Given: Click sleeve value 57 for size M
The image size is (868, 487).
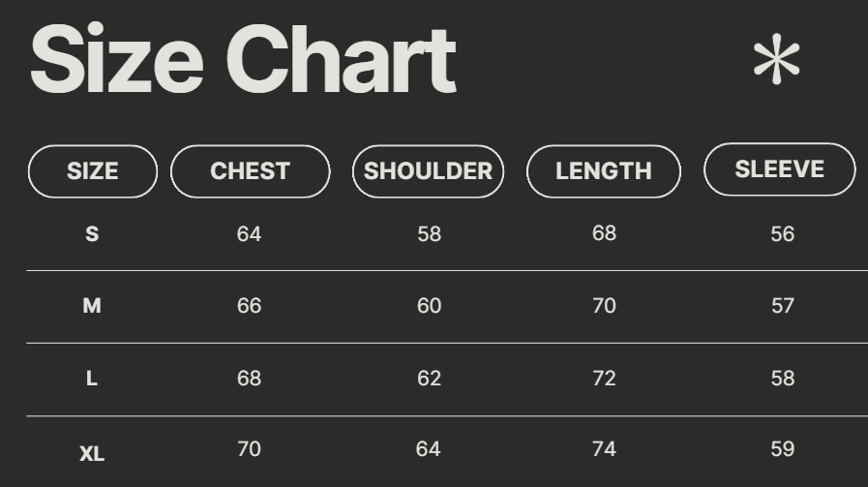Looking at the screenshot, I should coord(783,306).
